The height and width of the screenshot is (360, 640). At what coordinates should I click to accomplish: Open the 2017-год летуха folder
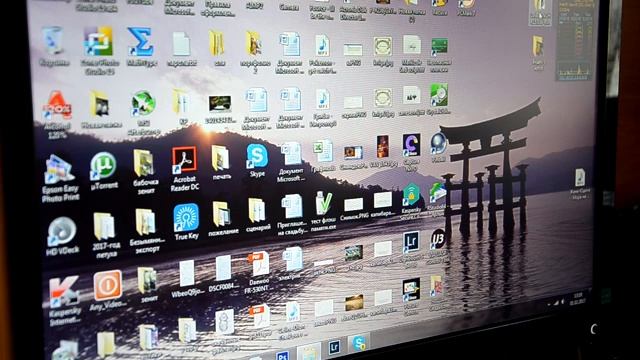(x=104, y=226)
